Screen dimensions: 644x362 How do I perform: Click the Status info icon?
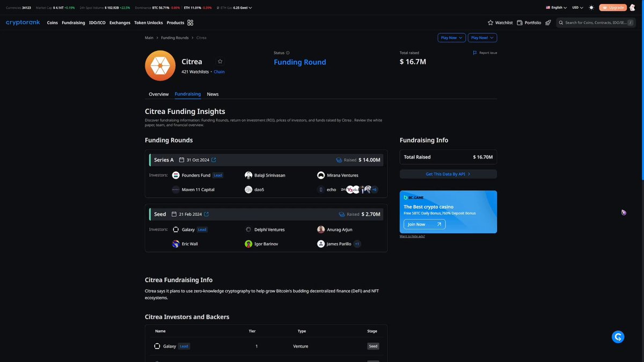[x=288, y=53]
